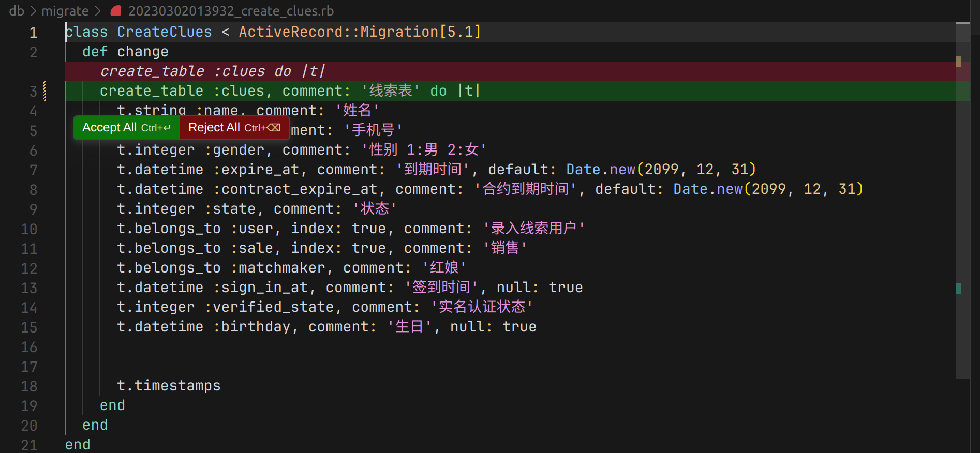980x453 pixels.
Task: Click line number 21 in the gutter
Action: click(x=29, y=445)
